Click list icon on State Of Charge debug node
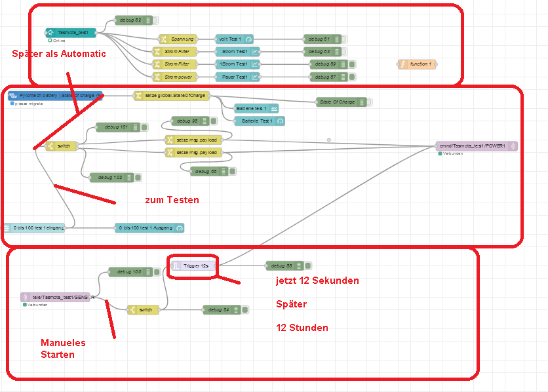 (x=362, y=102)
